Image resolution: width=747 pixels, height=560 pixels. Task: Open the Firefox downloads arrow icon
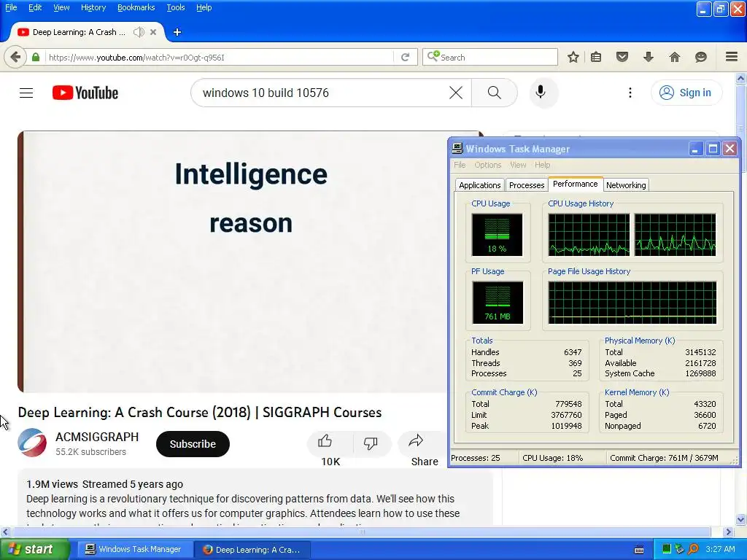(649, 57)
